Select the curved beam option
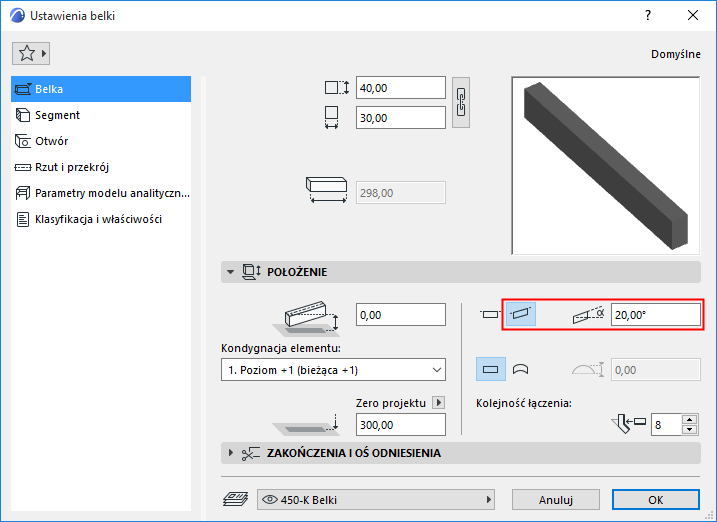This screenshot has width=717, height=522. point(520,369)
